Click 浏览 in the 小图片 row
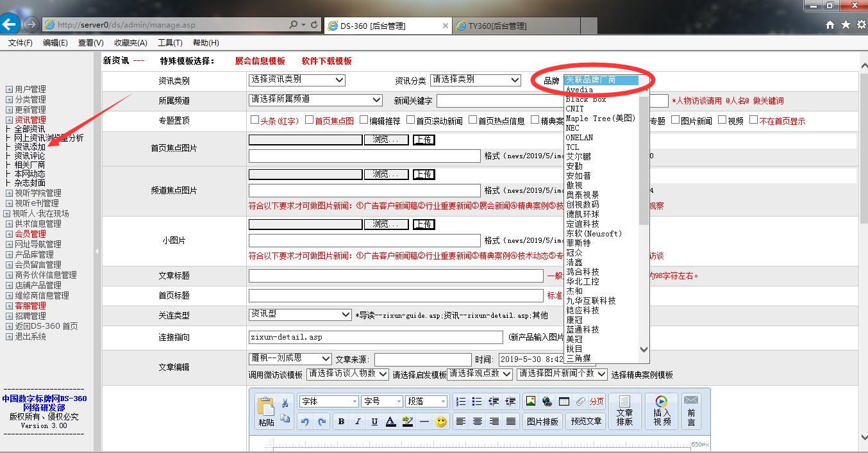The height and width of the screenshot is (453, 868). pos(386,224)
